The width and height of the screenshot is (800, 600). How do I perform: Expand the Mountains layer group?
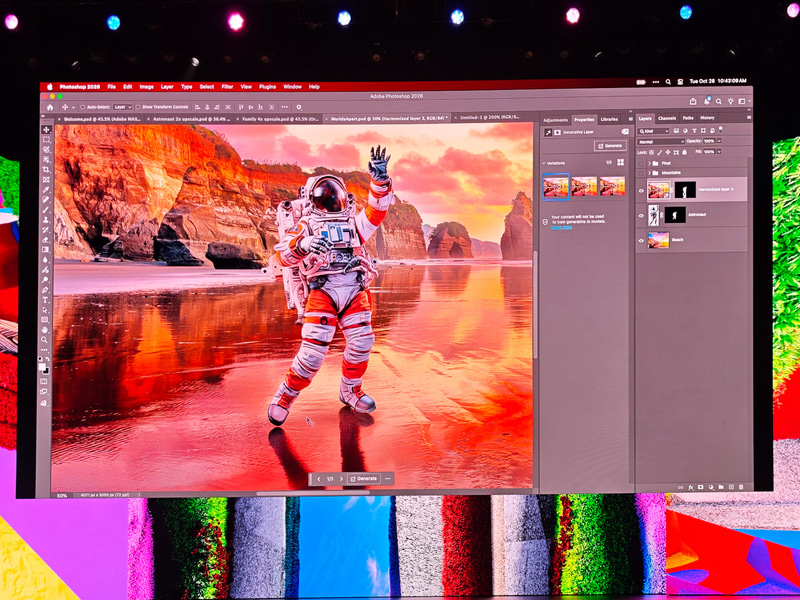click(x=650, y=170)
